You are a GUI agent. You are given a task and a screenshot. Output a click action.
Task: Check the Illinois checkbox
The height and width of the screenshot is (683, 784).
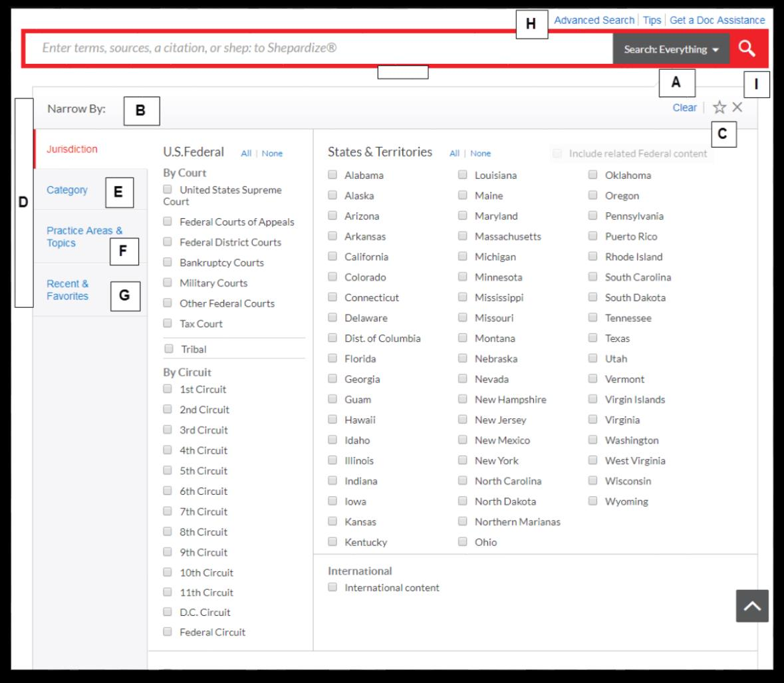point(332,460)
